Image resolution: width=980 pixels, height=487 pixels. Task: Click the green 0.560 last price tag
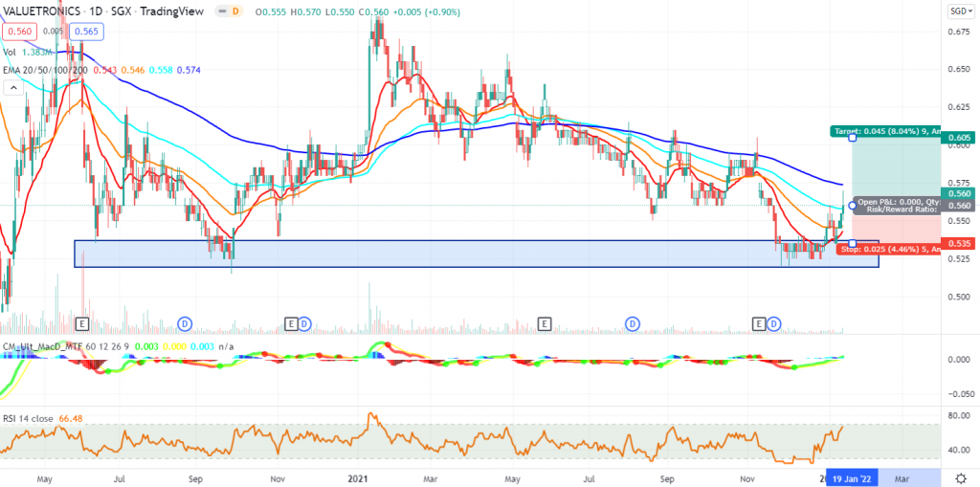957,194
